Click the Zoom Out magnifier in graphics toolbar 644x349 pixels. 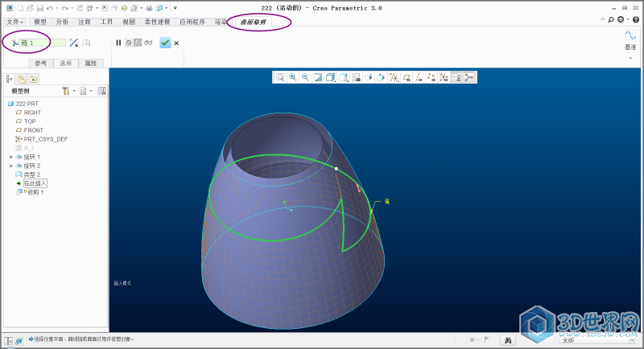[x=305, y=77]
